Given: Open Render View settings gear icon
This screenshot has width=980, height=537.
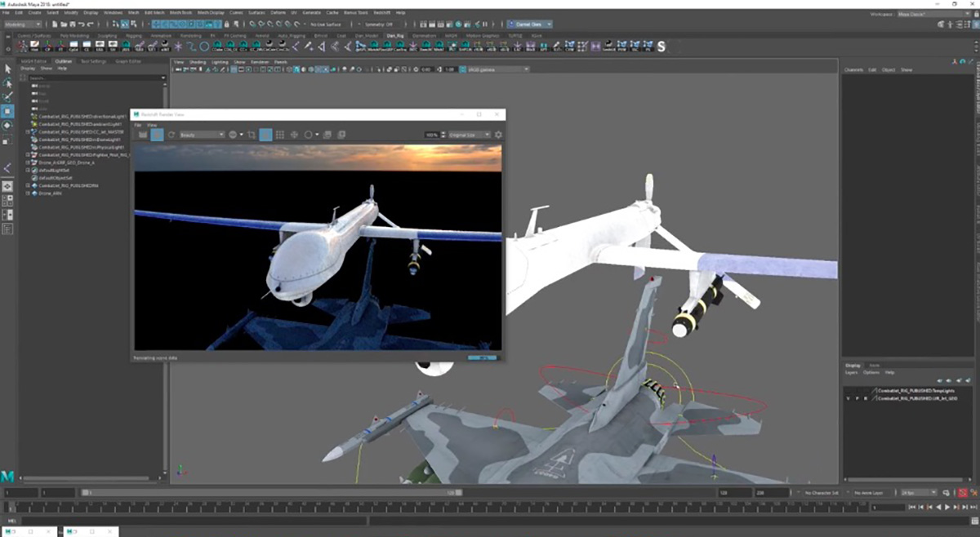Looking at the screenshot, I should (x=498, y=135).
